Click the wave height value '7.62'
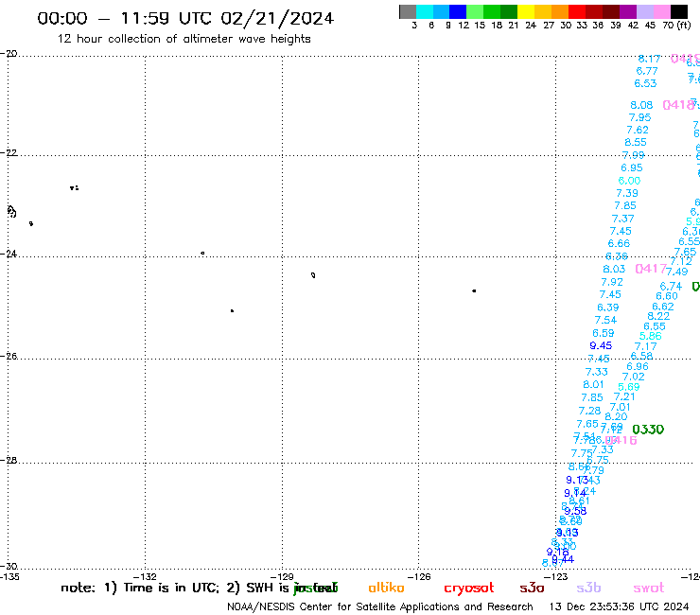The height and width of the screenshot is (615, 700). pos(638,130)
